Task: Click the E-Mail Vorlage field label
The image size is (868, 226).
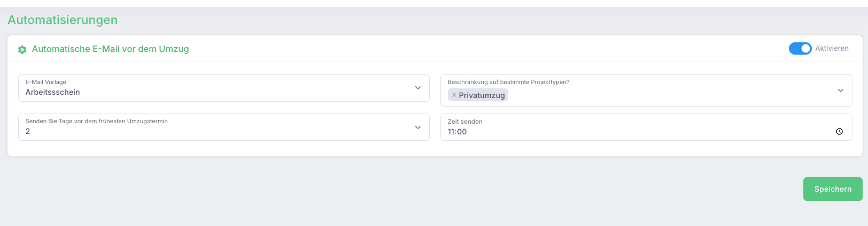Action: tap(46, 82)
